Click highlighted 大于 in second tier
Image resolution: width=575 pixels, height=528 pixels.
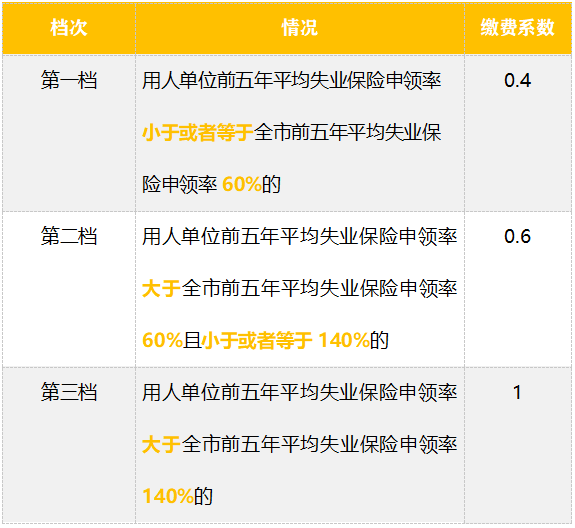tap(161, 288)
